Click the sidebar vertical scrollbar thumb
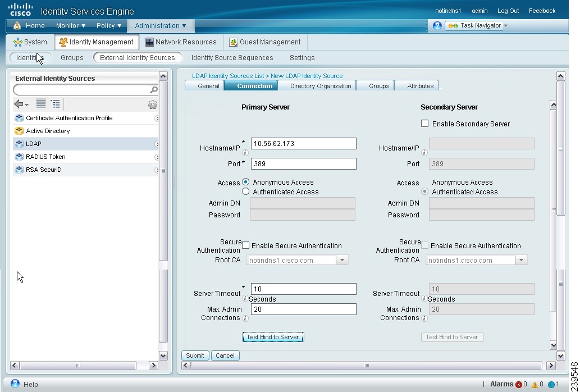Image resolution: width=580 pixels, height=392 pixels. (x=163, y=171)
